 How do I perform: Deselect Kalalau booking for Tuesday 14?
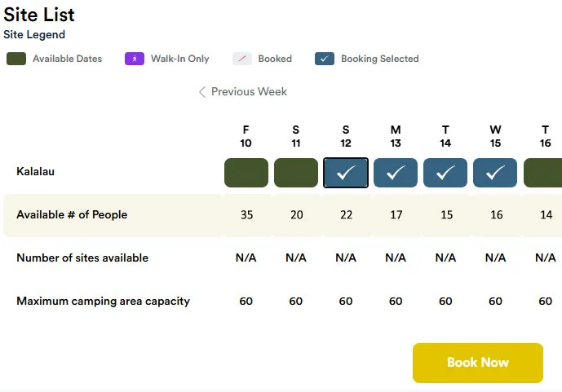click(445, 173)
